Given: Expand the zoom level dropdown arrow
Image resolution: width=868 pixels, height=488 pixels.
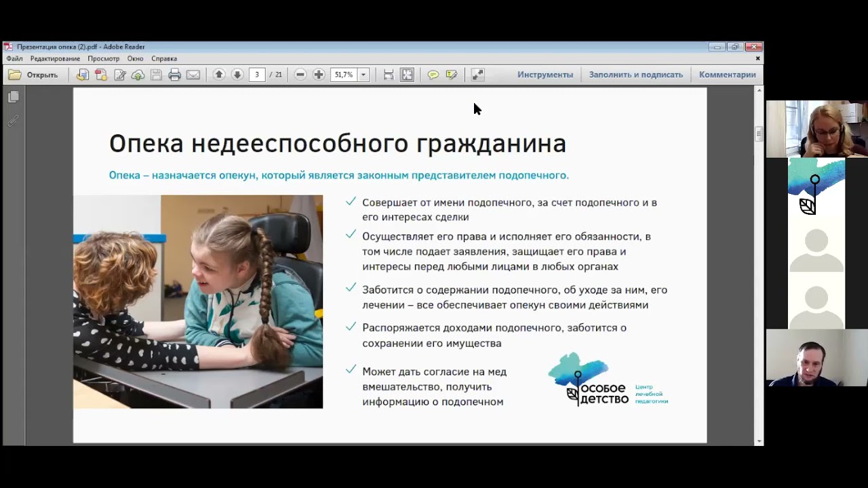Looking at the screenshot, I should click(x=363, y=75).
